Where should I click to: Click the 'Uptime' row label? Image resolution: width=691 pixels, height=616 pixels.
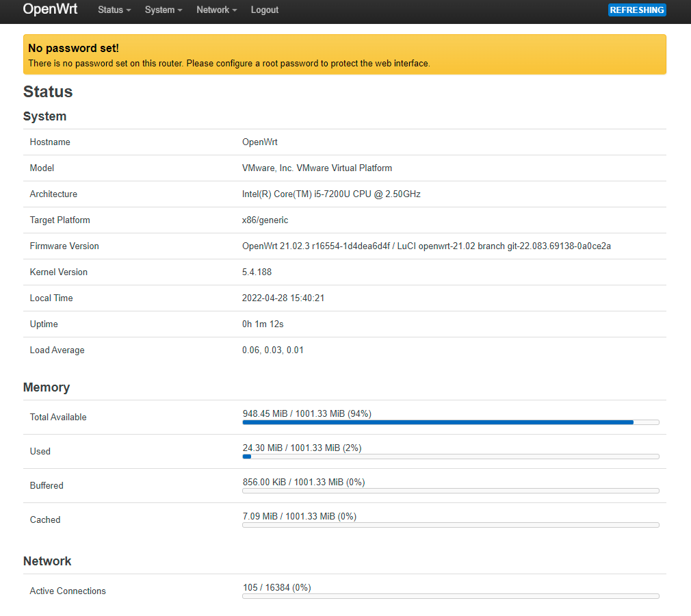(x=44, y=324)
